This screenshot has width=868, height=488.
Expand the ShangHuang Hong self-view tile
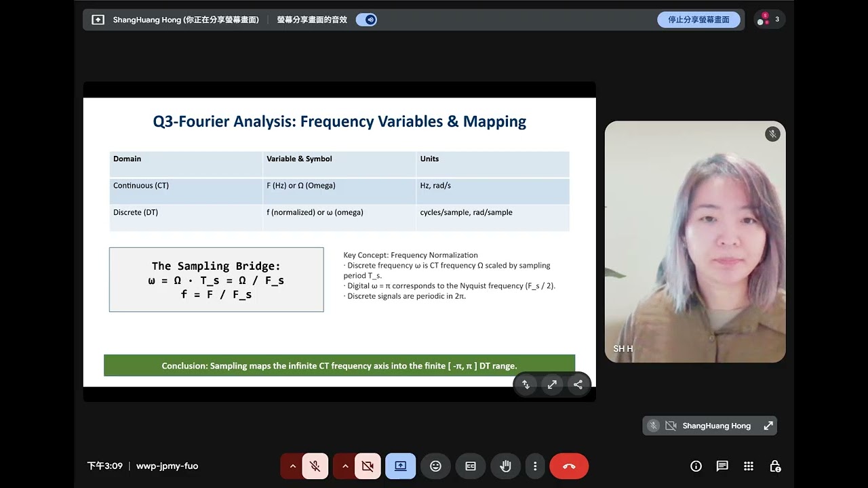[768, 426]
